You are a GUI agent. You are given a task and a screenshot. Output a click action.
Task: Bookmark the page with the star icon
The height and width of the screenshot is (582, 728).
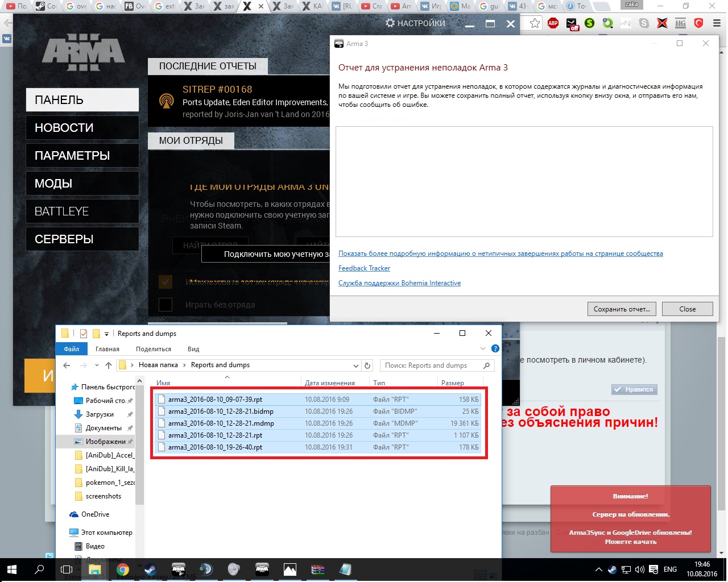535,23
